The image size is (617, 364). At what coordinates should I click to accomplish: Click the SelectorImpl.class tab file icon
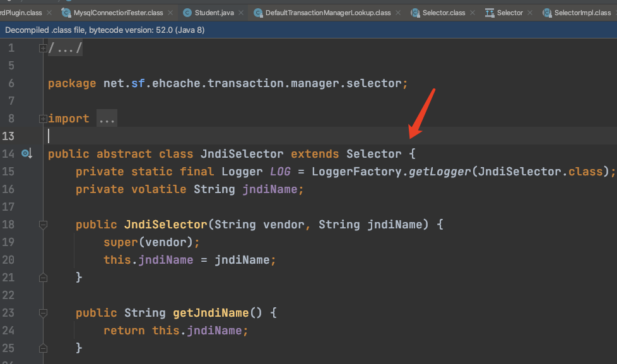click(547, 13)
